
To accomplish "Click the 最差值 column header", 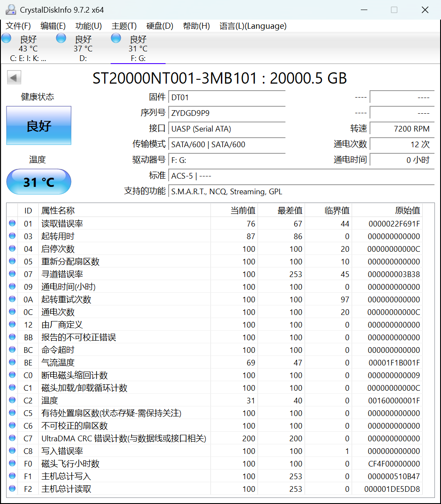I will (281, 210).
